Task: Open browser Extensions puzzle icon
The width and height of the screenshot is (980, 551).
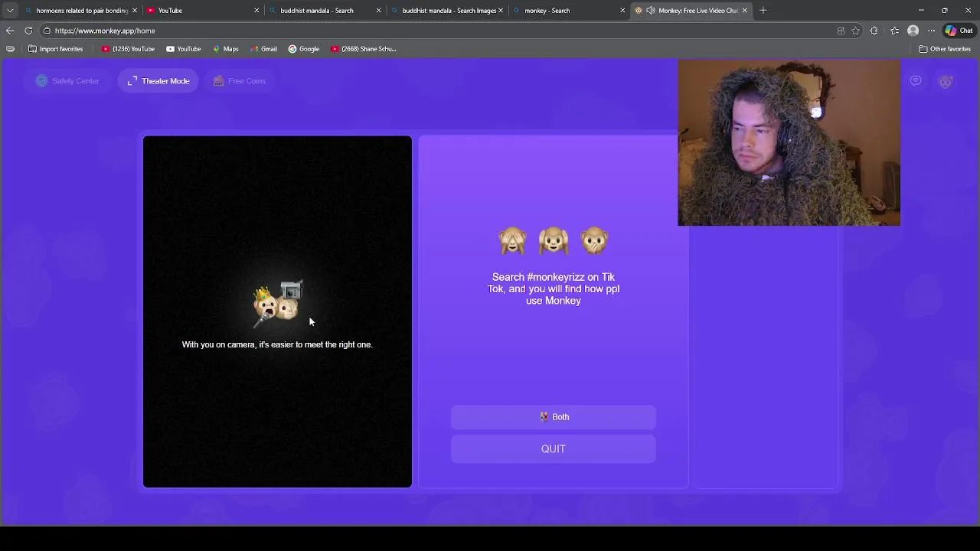Action: [874, 31]
